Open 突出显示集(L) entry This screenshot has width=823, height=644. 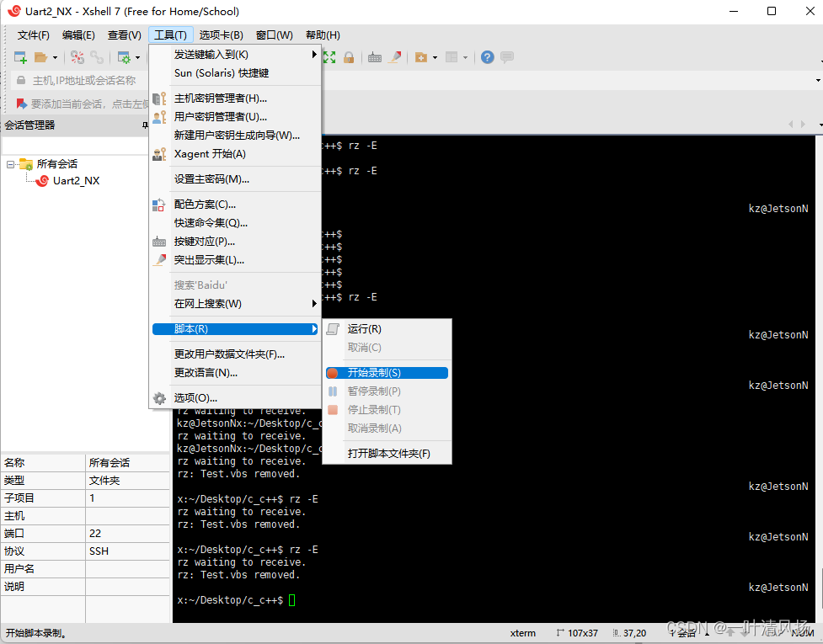(x=235, y=260)
